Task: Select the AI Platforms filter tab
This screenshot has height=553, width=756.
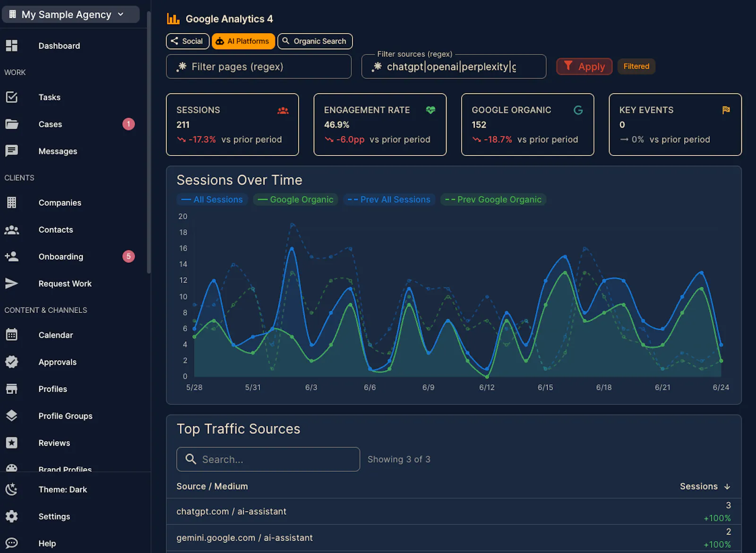Action: [x=243, y=41]
